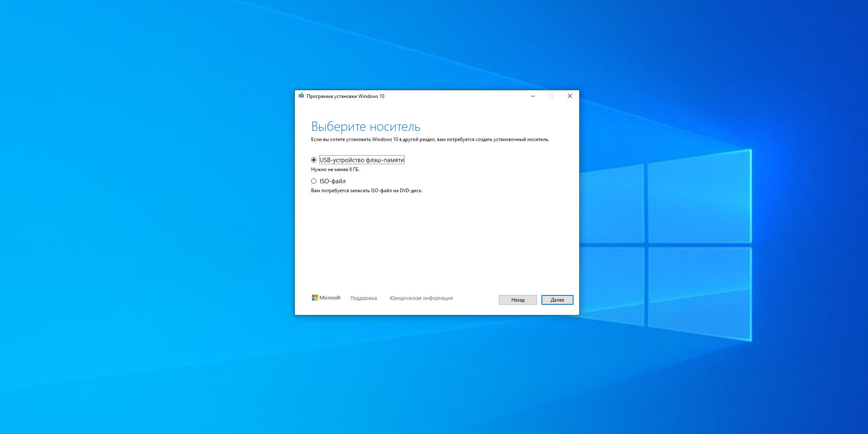
Task: Close the Windows 10 setup window
Action: (x=570, y=96)
